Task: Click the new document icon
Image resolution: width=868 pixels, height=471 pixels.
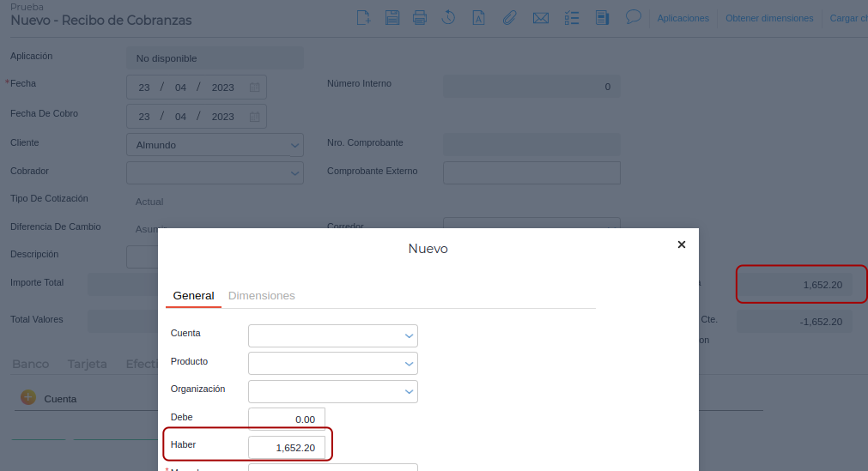Action: (x=363, y=17)
